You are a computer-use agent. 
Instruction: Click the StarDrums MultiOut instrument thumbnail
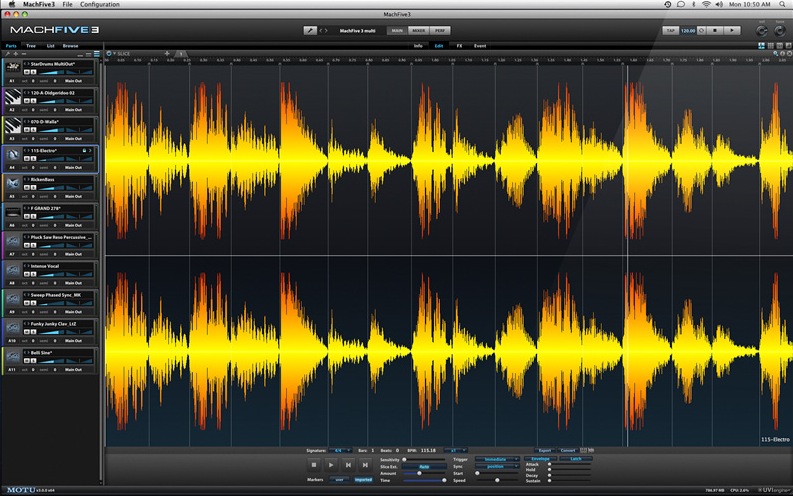tap(13, 68)
